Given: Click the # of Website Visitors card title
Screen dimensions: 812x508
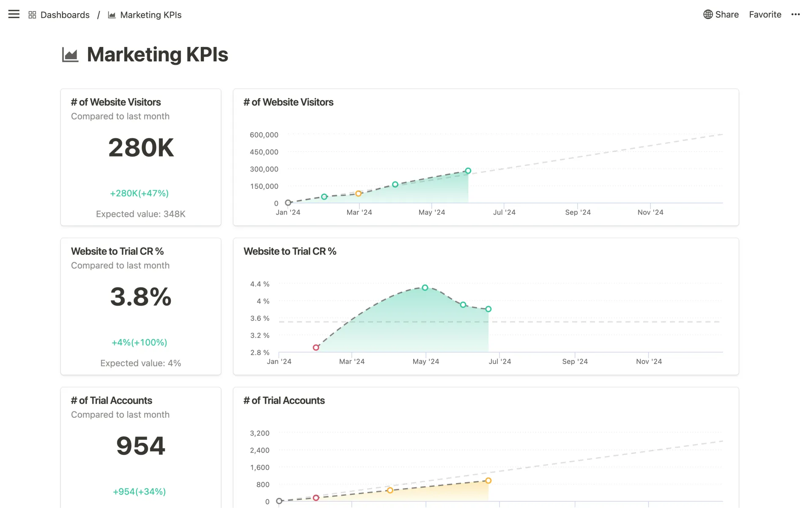Looking at the screenshot, I should (116, 102).
